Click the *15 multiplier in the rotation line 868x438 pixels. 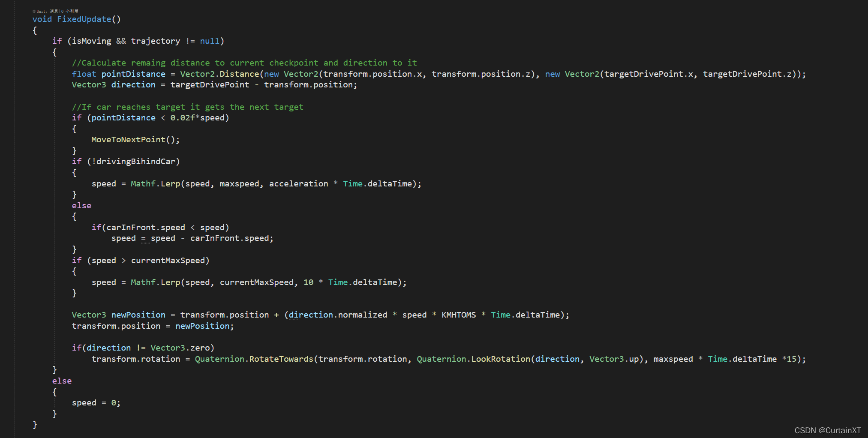(789, 359)
